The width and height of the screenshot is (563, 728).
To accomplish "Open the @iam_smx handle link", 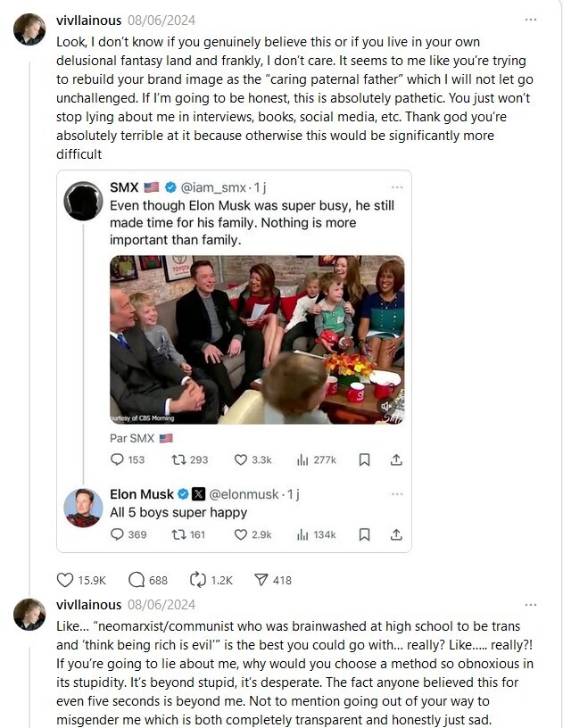I will (x=213, y=187).
